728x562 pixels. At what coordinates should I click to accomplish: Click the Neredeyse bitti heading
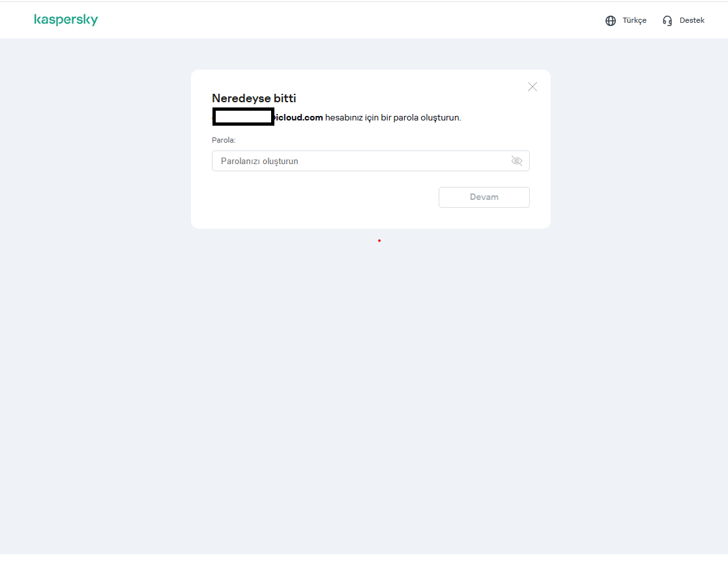click(254, 98)
